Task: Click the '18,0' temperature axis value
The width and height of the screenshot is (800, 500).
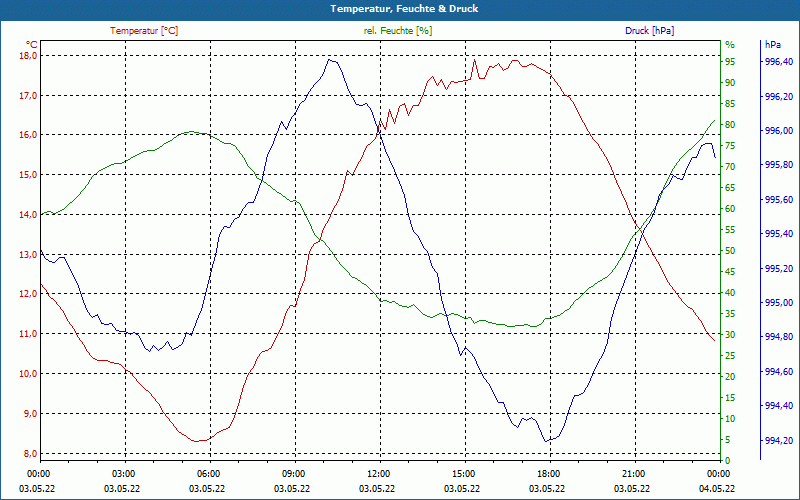Action: click(28, 56)
